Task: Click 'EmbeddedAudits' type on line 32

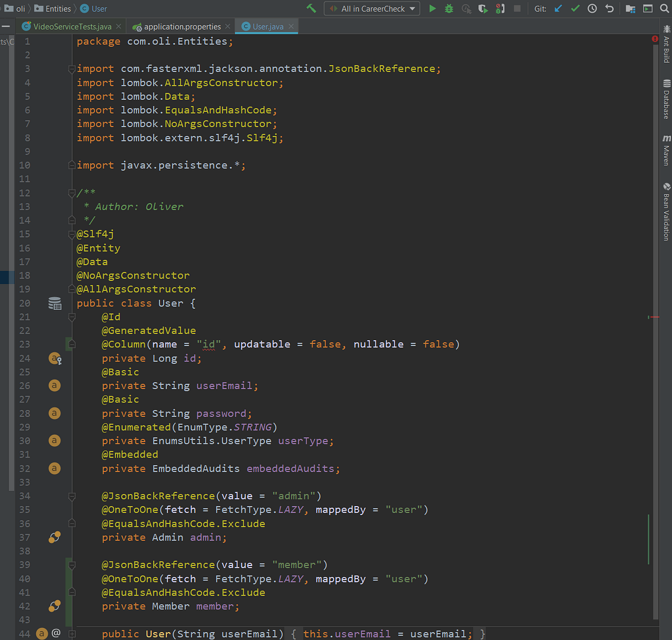Action: click(x=196, y=469)
